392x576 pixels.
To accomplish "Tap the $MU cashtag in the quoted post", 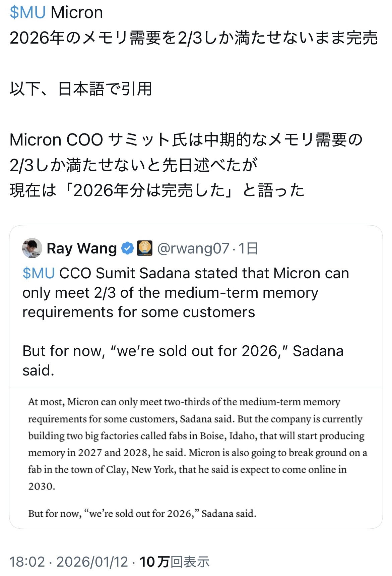I will pos(39,273).
